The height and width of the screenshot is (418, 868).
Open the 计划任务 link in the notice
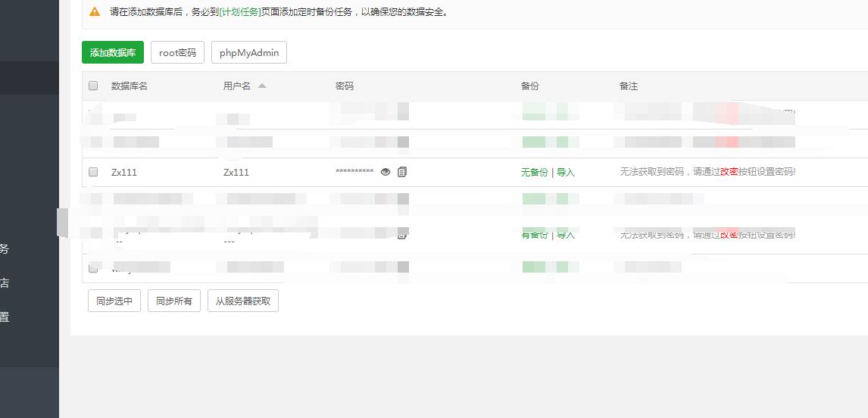[239, 12]
